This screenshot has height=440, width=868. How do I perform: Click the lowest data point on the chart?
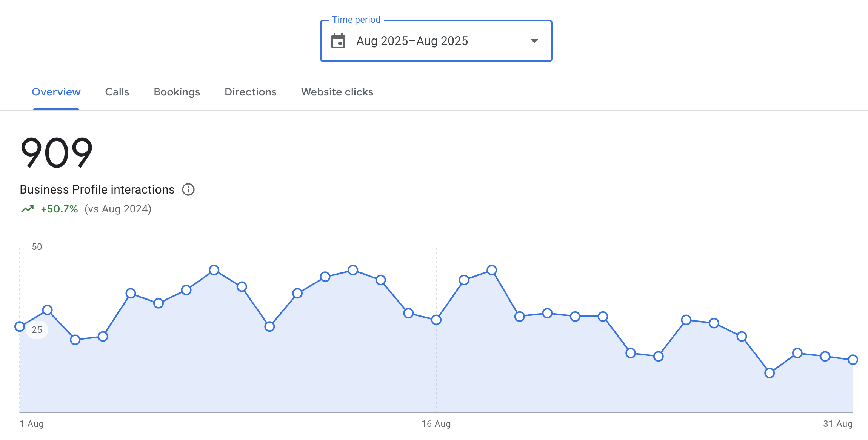coord(770,373)
